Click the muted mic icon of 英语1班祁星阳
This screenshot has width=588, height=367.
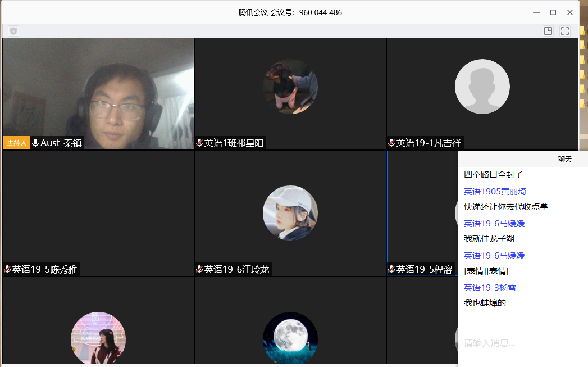click(199, 143)
